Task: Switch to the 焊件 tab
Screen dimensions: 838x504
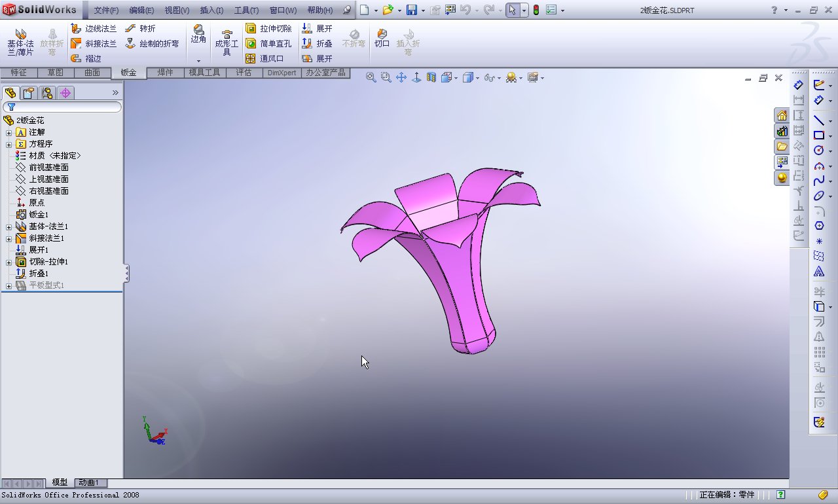Action: [x=165, y=73]
